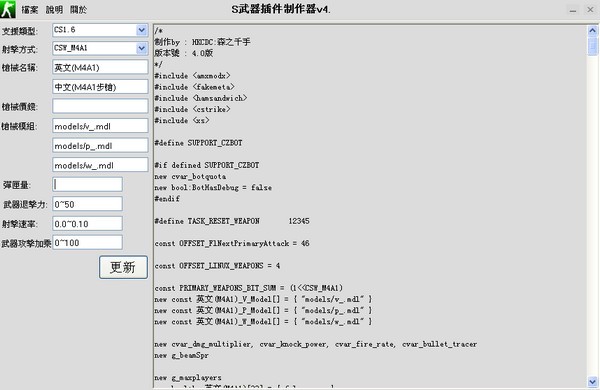Open the 說明 menu
600x390 pixels.
[x=54, y=10]
